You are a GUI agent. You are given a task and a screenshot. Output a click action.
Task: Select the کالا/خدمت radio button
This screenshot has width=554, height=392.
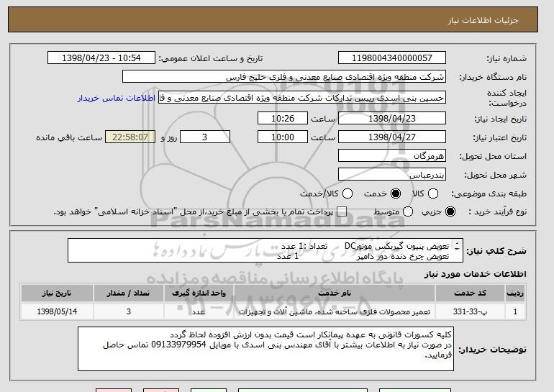tap(348, 193)
